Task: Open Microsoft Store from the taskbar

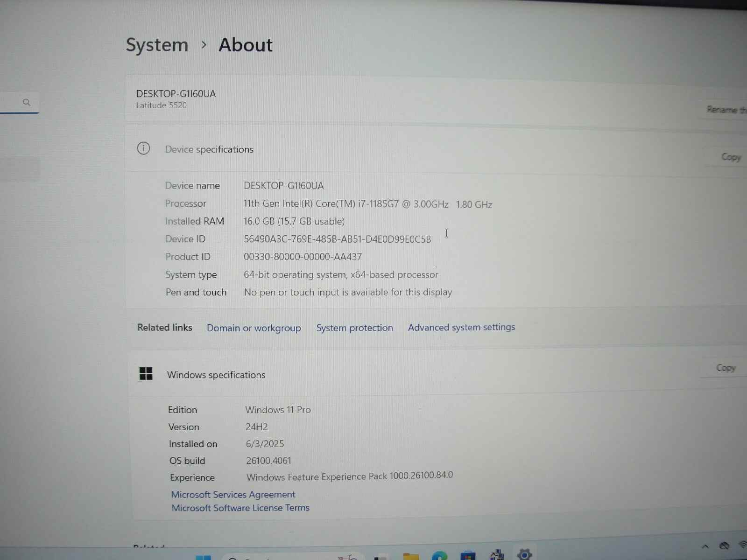Action: (467, 556)
